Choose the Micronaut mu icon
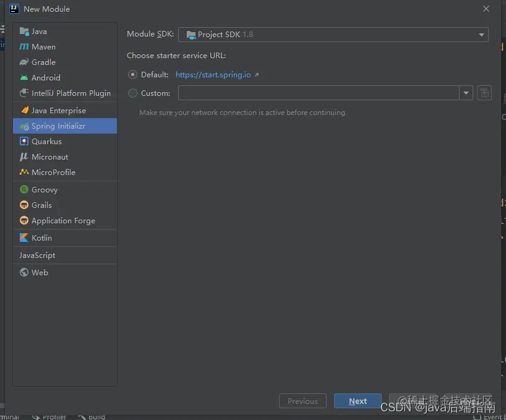Viewport: 506px width, 420px height. 24,156
